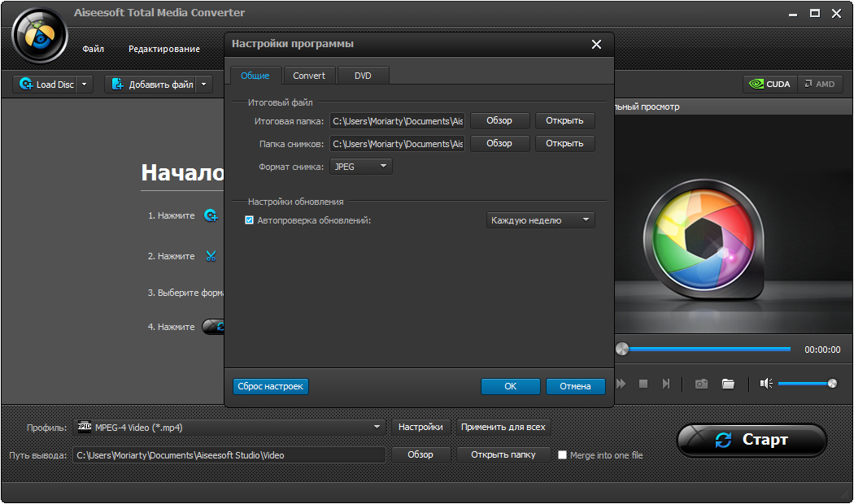Switch to the Convert tab
The height and width of the screenshot is (504, 854).
309,76
